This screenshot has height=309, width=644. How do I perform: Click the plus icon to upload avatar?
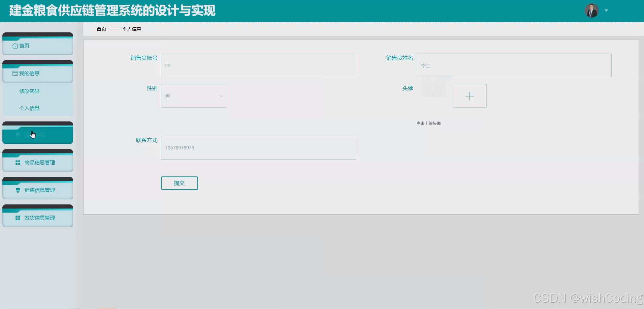click(x=470, y=96)
